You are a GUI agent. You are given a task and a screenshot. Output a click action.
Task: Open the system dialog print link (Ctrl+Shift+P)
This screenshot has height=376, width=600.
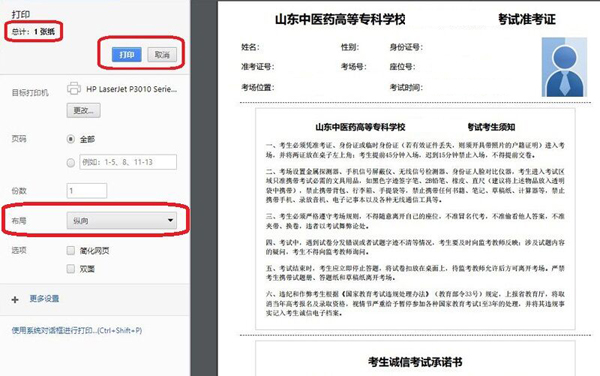click(x=77, y=330)
